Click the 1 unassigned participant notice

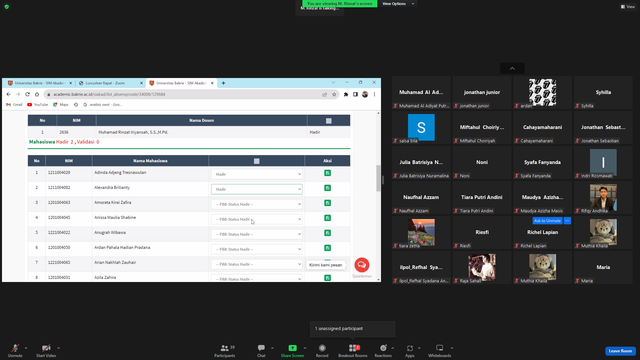pos(353,329)
